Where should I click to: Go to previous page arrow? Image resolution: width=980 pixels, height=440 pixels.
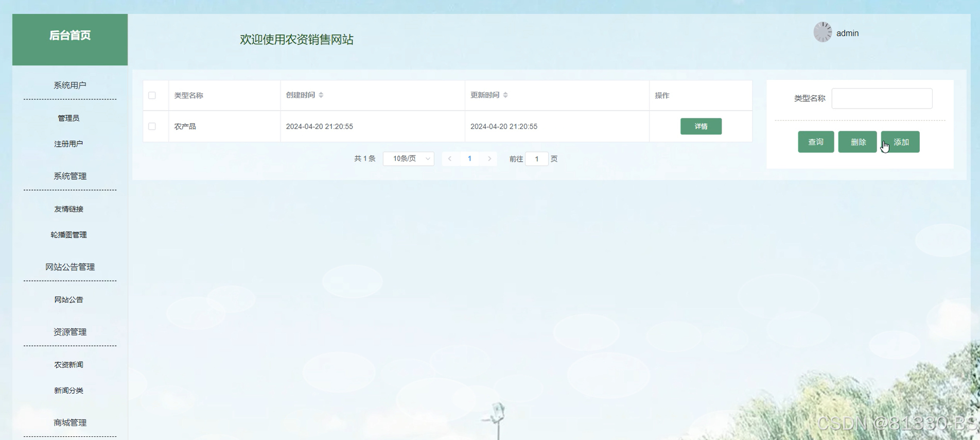coord(450,159)
